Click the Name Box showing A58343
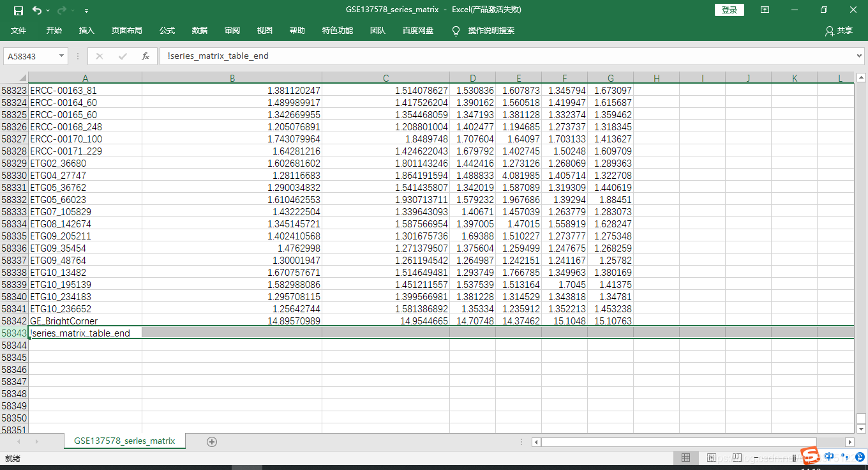The width and height of the screenshot is (868, 470). [x=30, y=56]
